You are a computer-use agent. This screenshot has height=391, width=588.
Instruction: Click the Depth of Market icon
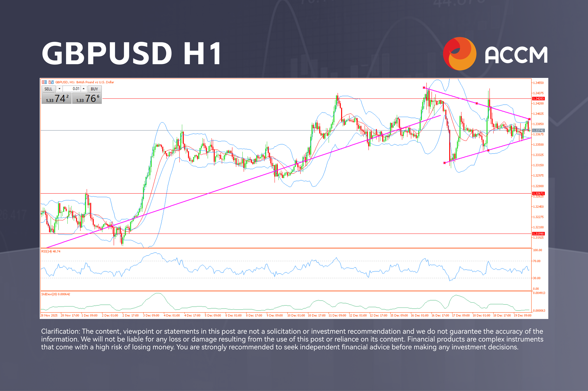(44, 82)
